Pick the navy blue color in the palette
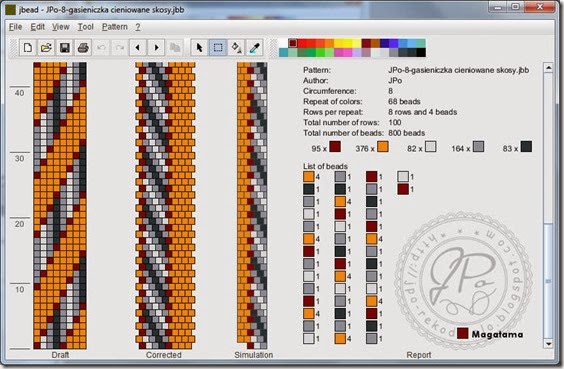This screenshot has width=564, height=369. [384, 43]
